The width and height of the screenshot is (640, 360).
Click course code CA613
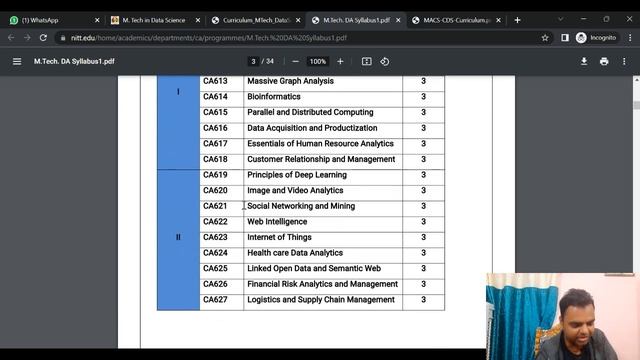[x=215, y=81]
